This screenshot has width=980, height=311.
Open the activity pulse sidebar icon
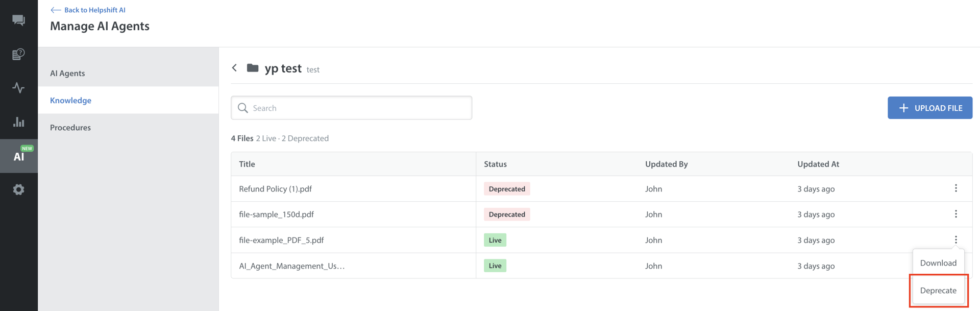(x=18, y=88)
